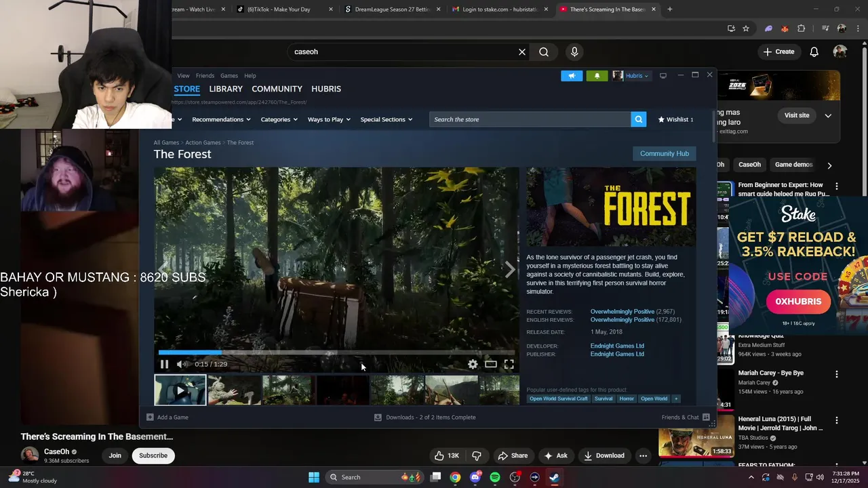Viewport: 868px width, 488px height.
Task: Switch to Steam COMMUNITY tab
Action: click(x=277, y=89)
